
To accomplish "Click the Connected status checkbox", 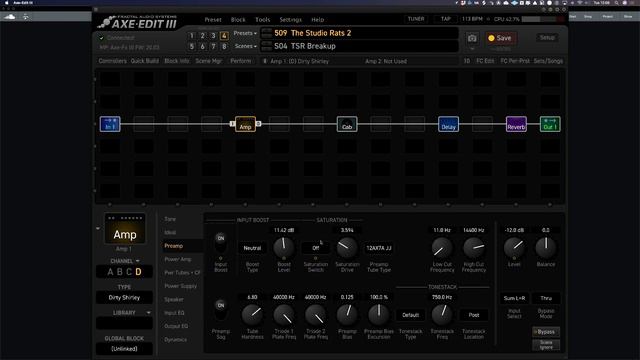I will pyautogui.click(x=102, y=38).
